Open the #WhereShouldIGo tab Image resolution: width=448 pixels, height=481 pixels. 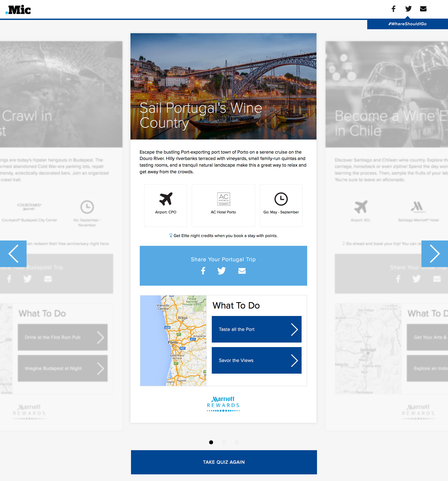[x=407, y=24]
